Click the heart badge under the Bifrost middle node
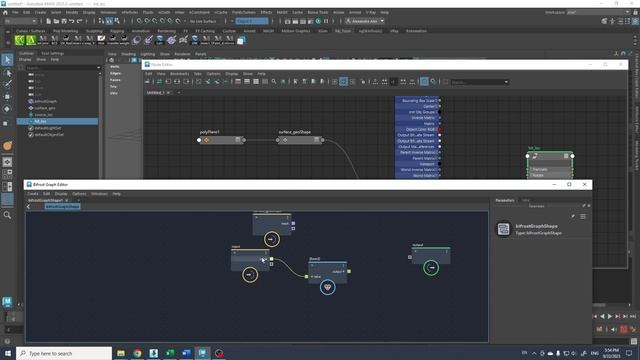 [x=327, y=287]
